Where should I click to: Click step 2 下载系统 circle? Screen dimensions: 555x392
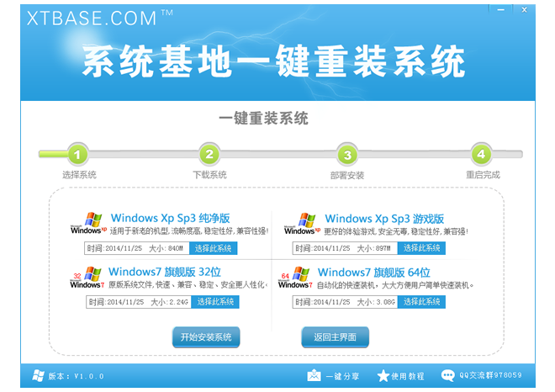click(209, 155)
